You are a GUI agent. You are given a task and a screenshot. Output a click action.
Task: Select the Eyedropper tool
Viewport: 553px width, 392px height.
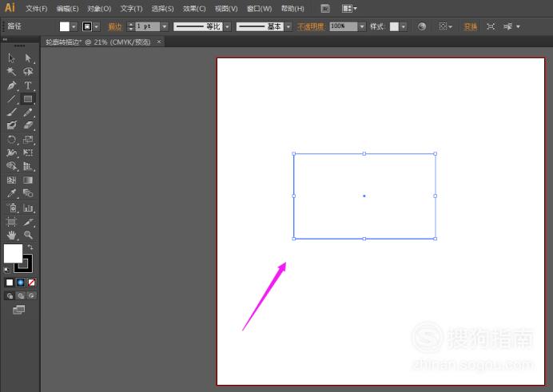pyautogui.click(x=12, y=193)
